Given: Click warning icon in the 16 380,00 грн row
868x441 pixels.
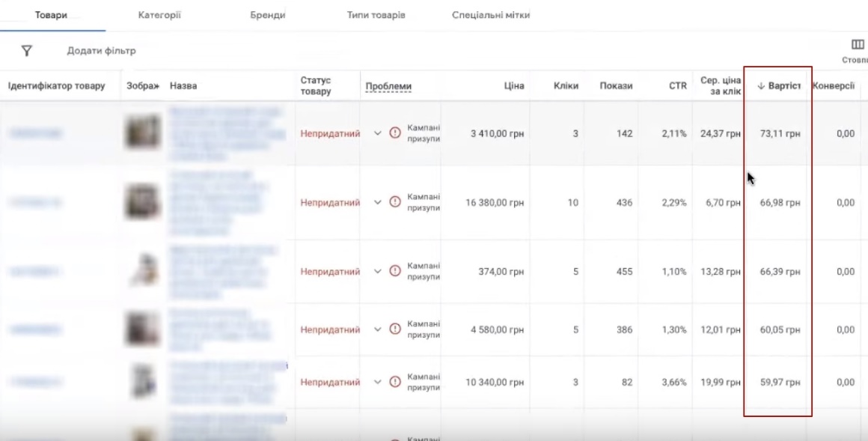Looking at the screenshot, I should coord(396,202).
